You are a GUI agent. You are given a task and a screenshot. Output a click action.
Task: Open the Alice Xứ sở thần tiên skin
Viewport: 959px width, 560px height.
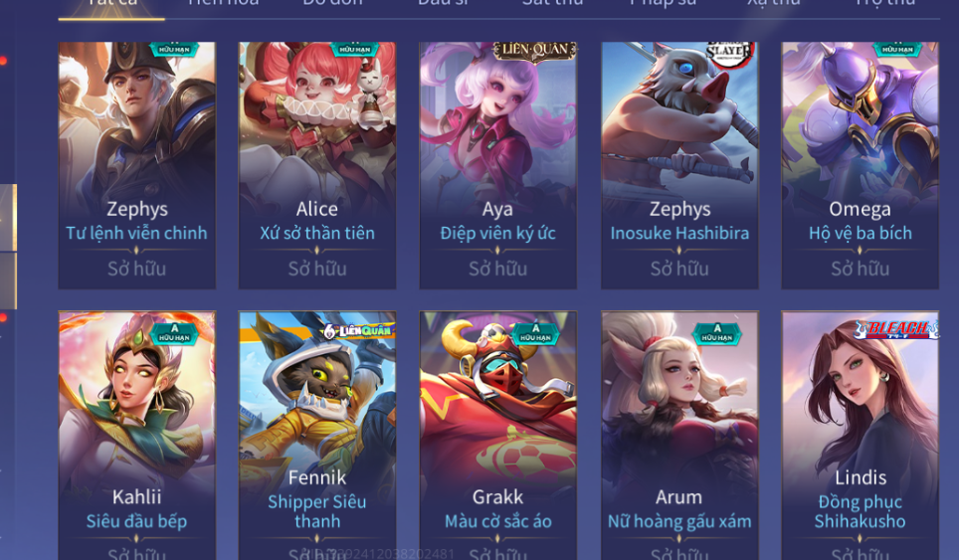click(317, 165)
